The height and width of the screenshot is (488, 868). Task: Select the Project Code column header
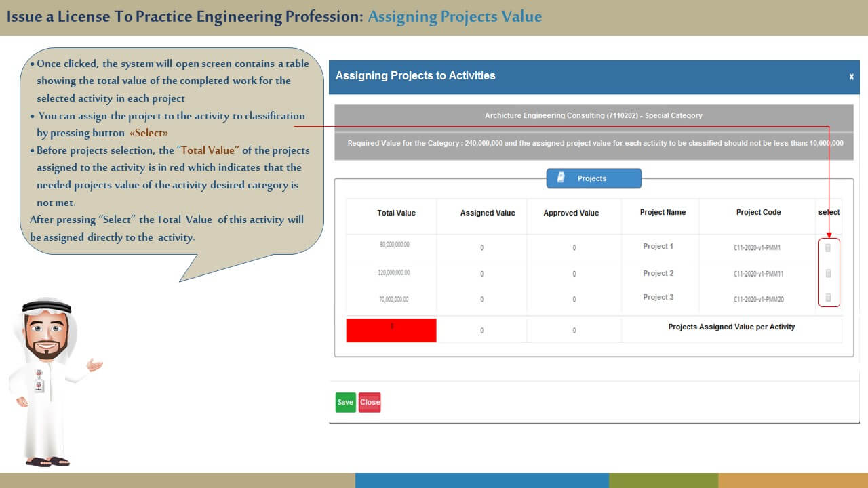(758, 212)
